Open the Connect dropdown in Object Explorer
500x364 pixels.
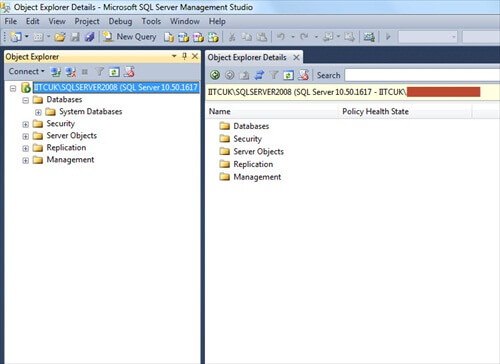click(26, 71)
